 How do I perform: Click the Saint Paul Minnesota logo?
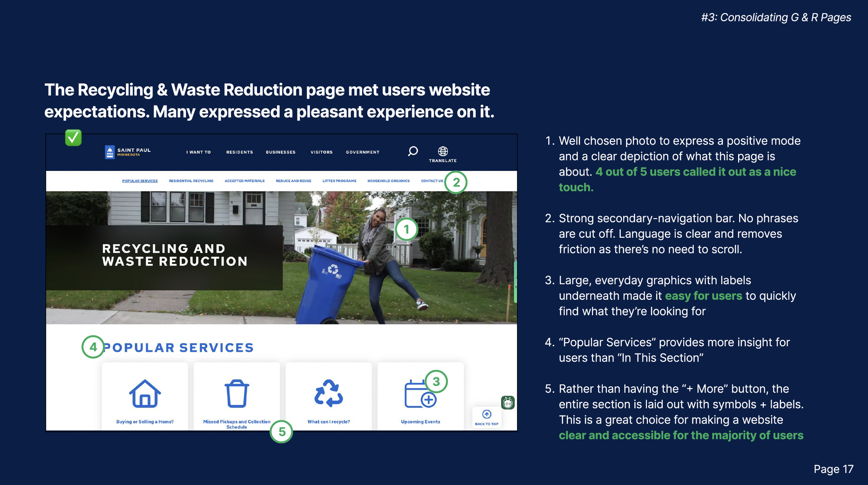point(127,152)
